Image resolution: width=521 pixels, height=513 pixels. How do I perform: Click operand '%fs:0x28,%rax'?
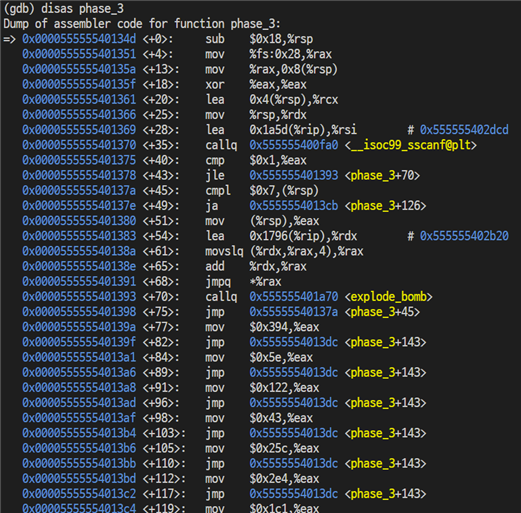pyautogui.click(x=290, y=54)
